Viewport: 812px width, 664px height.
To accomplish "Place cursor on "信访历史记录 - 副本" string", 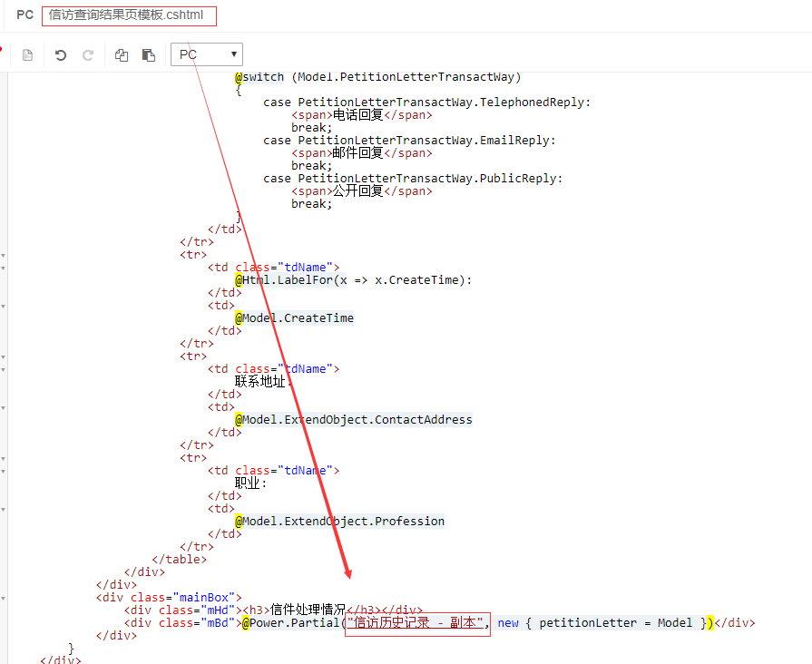I will (417, 623).
